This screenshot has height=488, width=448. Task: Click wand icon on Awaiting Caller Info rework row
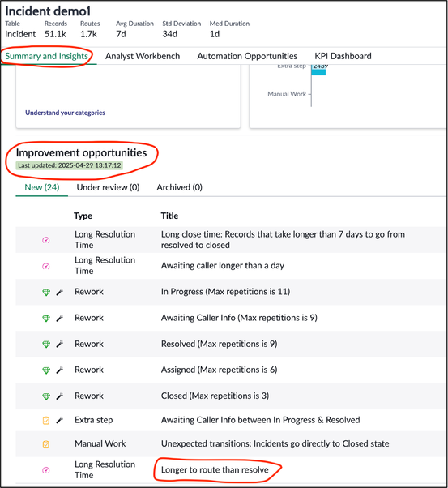60,318
